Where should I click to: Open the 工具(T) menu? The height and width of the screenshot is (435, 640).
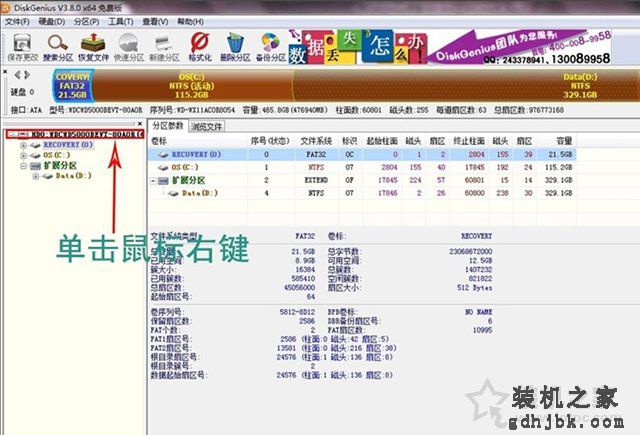(x=121, y=22)
